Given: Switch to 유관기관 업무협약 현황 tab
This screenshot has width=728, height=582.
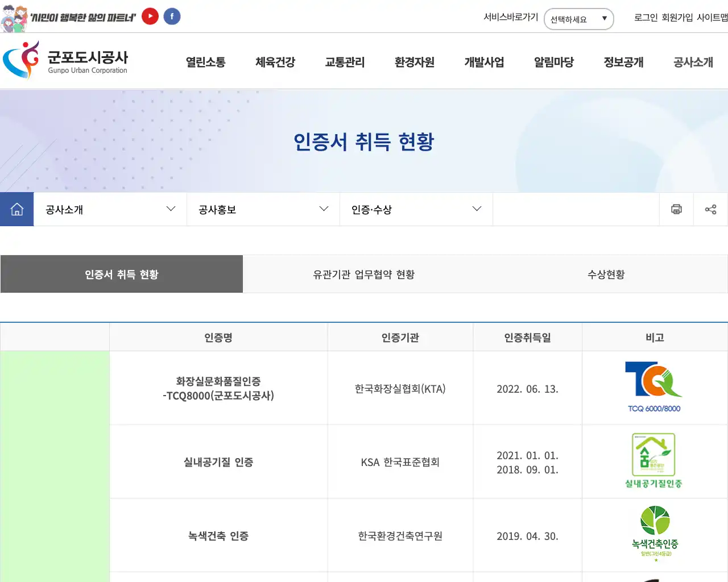Looking at the screenshot, I should click(x=364, y=275).
